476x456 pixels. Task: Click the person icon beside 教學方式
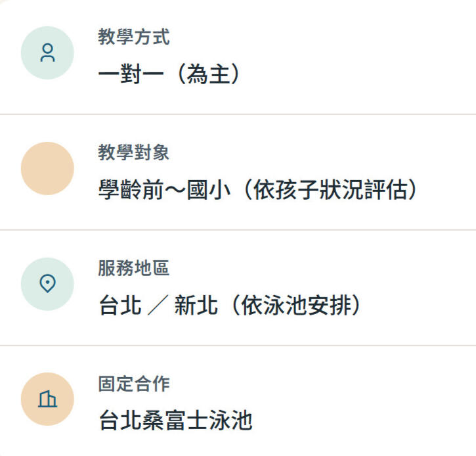[x=47, y=53]
